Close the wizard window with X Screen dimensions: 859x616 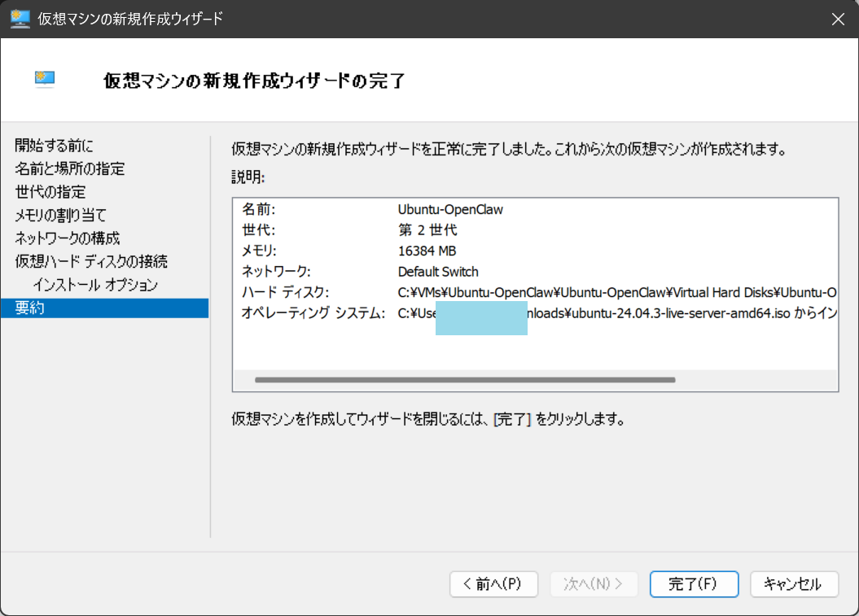[x=837, y=19]
